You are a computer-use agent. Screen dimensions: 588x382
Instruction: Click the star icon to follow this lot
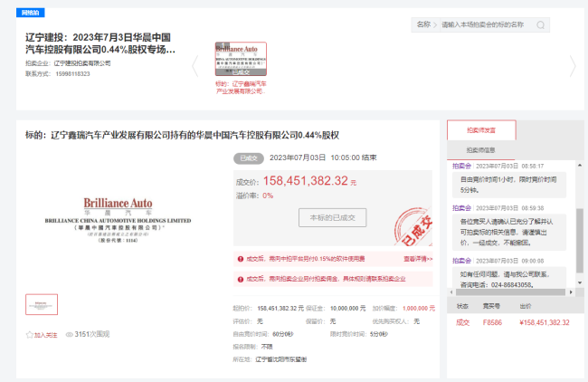pos(29,334)
